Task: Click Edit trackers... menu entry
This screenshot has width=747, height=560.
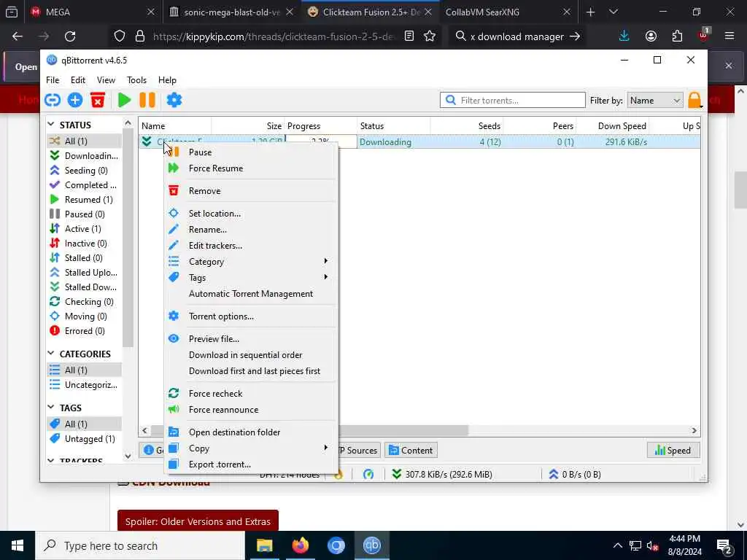Action: 251,246
